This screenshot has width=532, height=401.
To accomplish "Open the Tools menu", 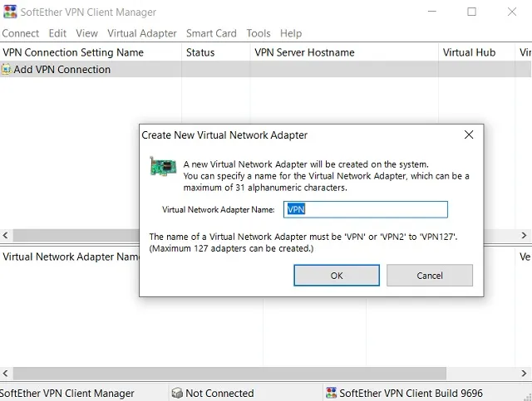I will coord(259,33).
